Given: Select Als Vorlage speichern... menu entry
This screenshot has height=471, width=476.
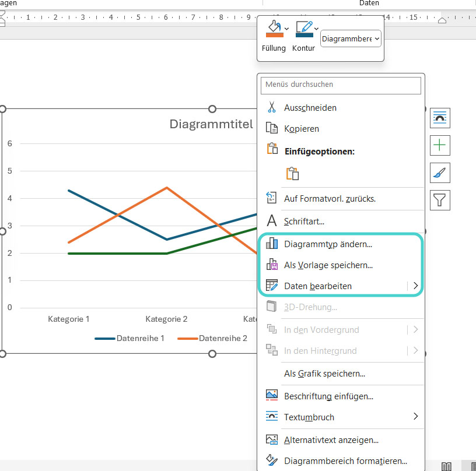Looking at the screenshot, I should pyautogui.click(x=341, y=265).
